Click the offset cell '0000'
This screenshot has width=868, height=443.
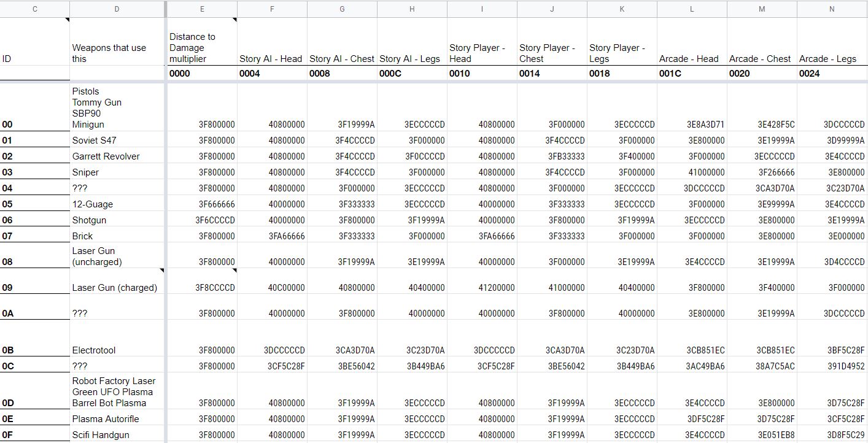tap(202, 73)
